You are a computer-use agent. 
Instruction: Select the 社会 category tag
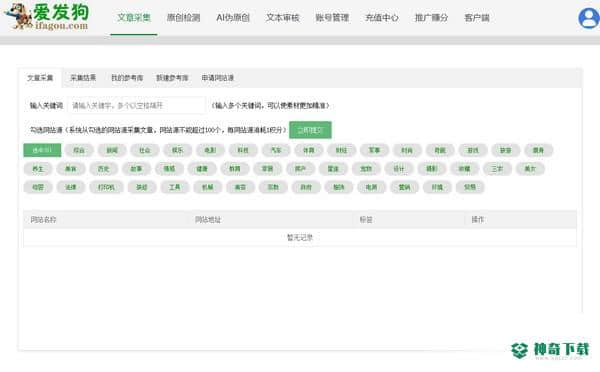[x=145, y=150]
